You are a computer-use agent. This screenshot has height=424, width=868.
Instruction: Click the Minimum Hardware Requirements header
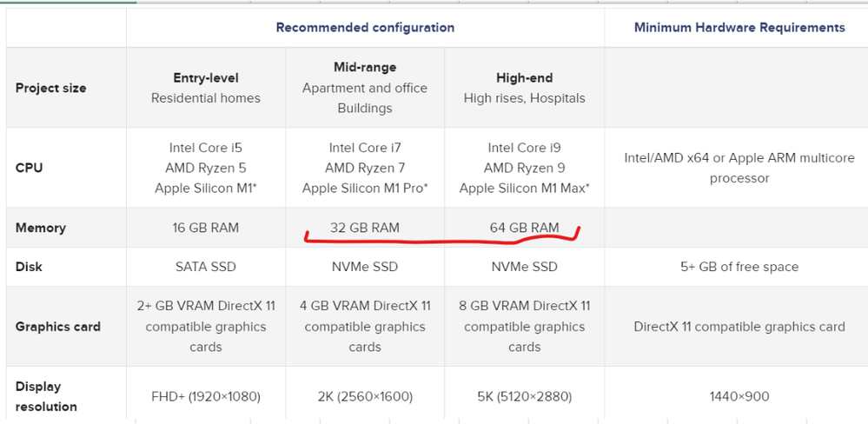[x=739, y=27]
